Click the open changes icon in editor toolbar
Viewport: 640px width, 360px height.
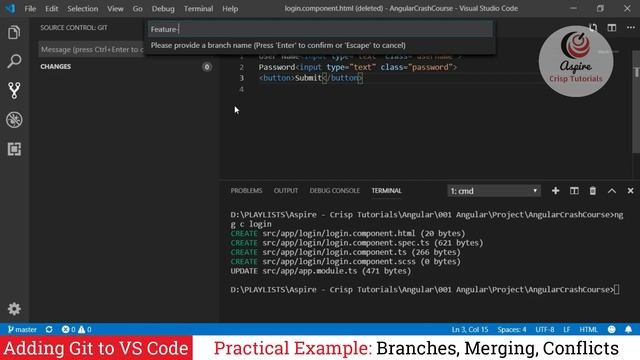[x=593, y=28]
